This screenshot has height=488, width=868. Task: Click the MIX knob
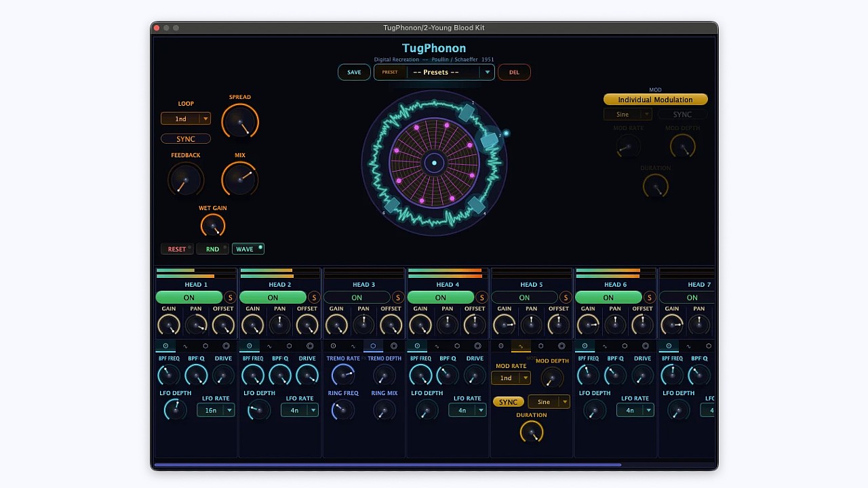coord(240,179)
